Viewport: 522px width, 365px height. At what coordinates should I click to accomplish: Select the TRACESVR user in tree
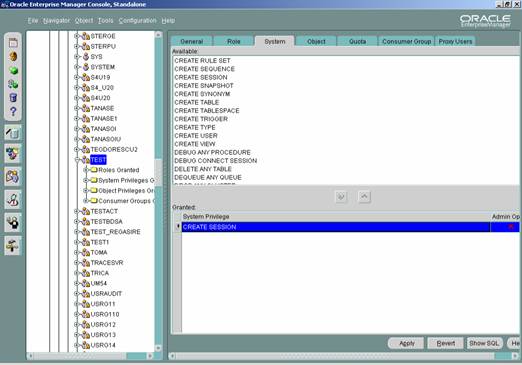[x=107, y=263]
